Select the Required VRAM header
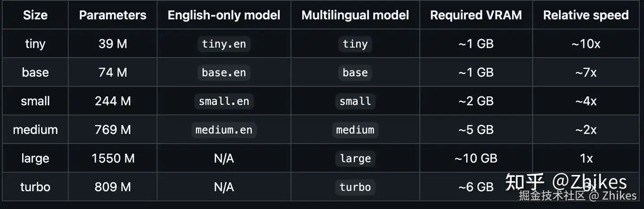The image size is (644, 209). click(x=476, y=15)
